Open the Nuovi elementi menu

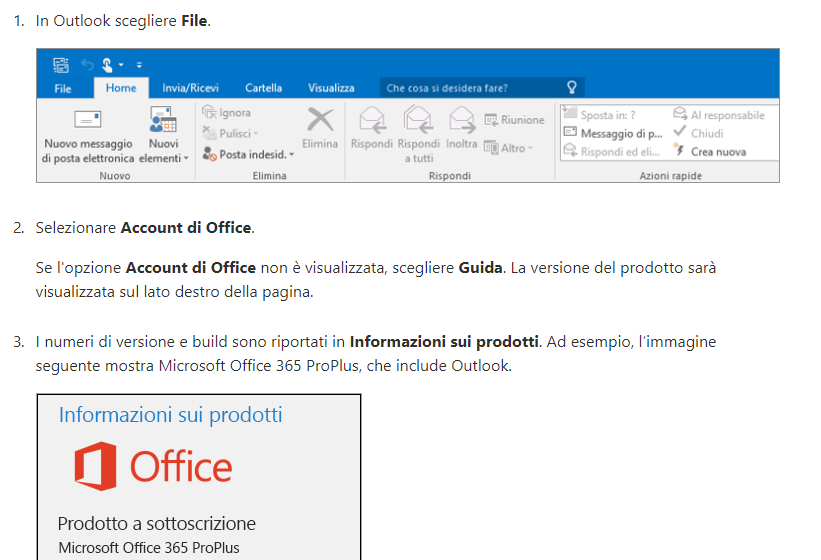[163, 136]
